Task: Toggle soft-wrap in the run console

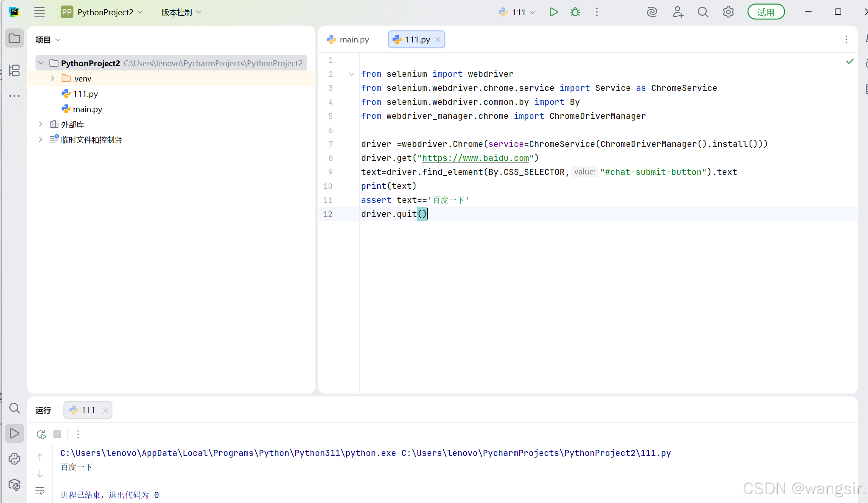Action: pyautogui.click(x=40, y=491)
